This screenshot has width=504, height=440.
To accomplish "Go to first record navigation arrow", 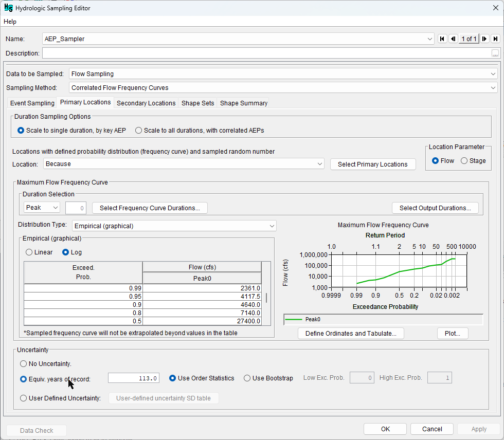I will (442, 39).
